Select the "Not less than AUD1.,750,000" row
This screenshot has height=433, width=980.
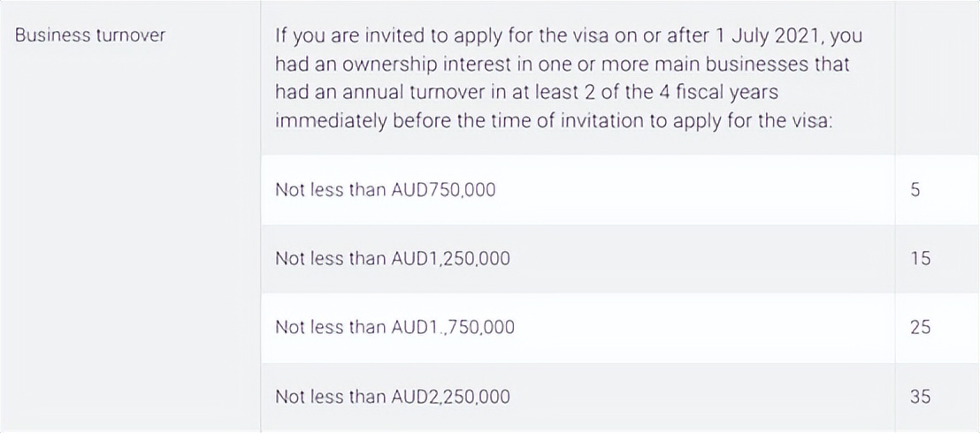394,328
